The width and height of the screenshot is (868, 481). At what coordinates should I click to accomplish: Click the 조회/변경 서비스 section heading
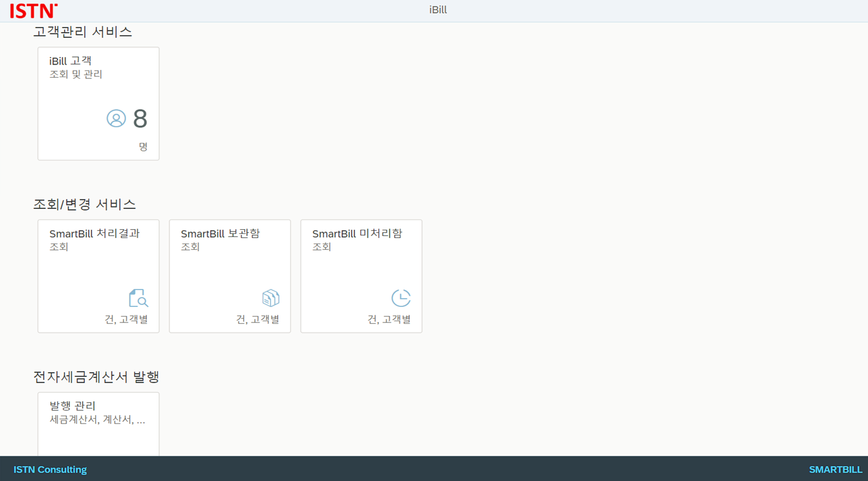pyautogui.click(x=84, y=204)
